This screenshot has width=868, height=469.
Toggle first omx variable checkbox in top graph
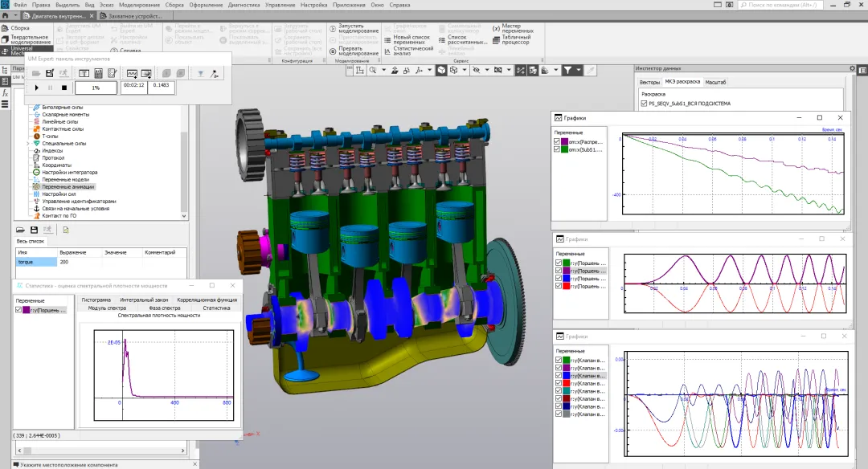click(558, 141)
